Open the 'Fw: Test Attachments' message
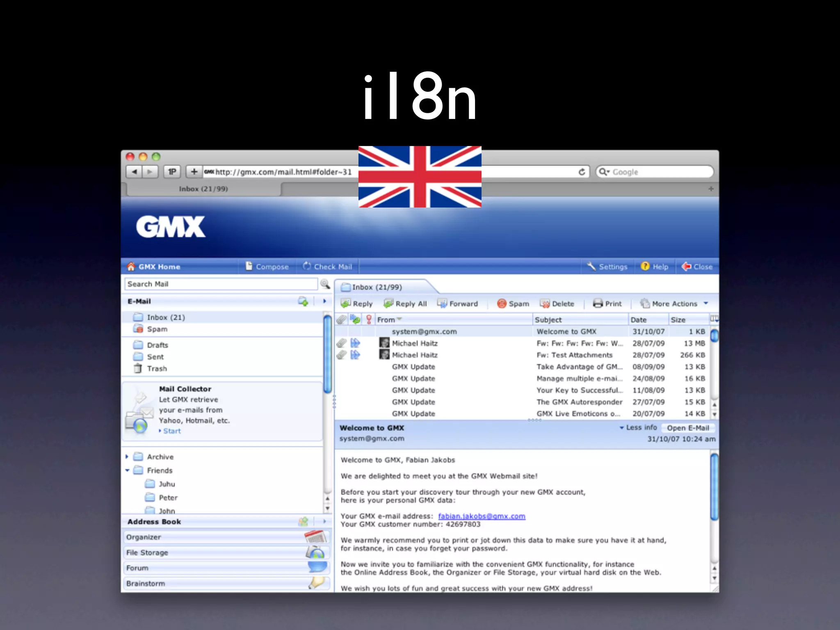The height and width of the screenshot is (630, 840). (x=522, y=355)
